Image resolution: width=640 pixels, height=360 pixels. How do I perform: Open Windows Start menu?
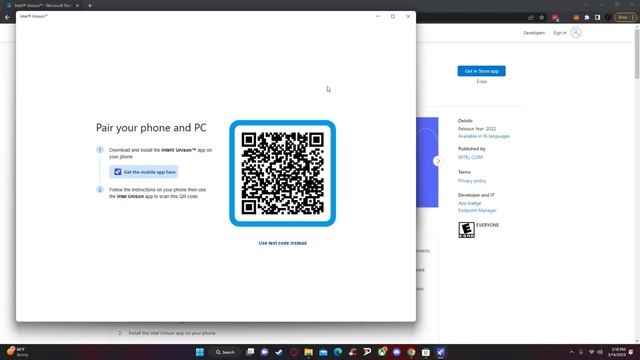[x=200, y=352]
